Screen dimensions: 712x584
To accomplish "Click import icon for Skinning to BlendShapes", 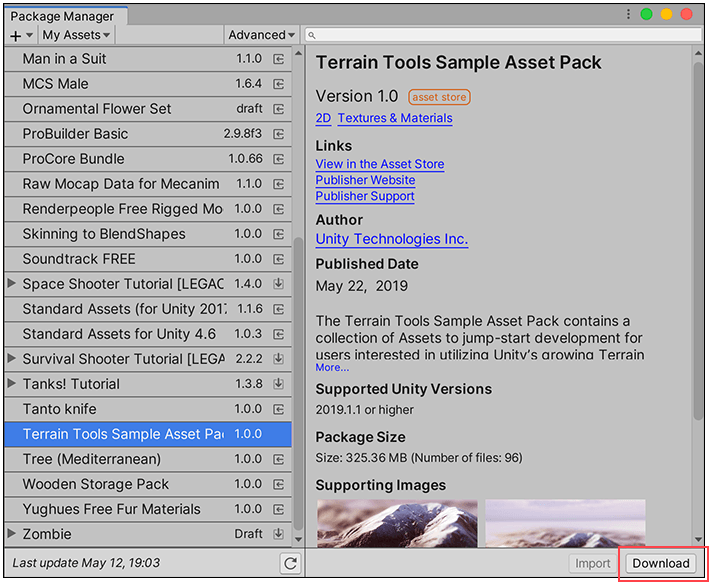I will (278, 234).
